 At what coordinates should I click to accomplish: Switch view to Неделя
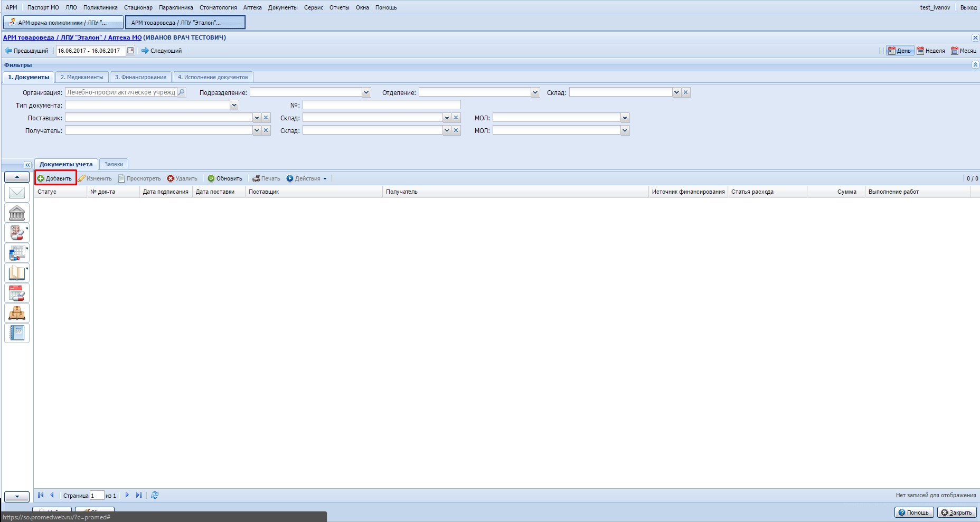[x=931, y=51]
